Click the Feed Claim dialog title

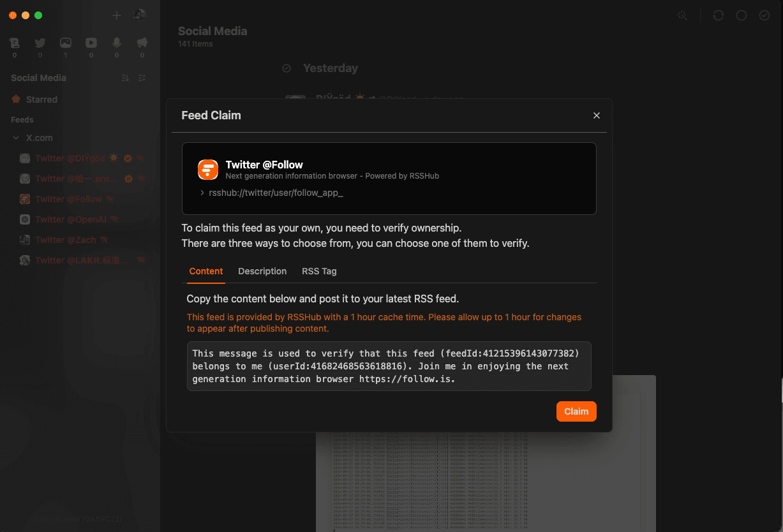point(211,115)
